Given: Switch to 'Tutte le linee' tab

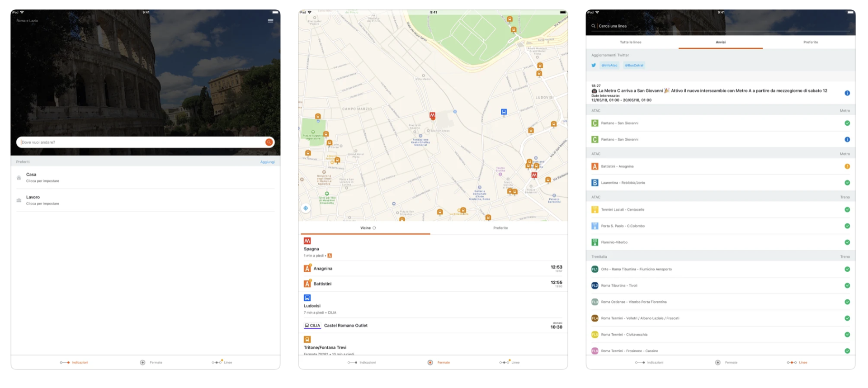Looking at the screenshot, I should coord(630,42).
